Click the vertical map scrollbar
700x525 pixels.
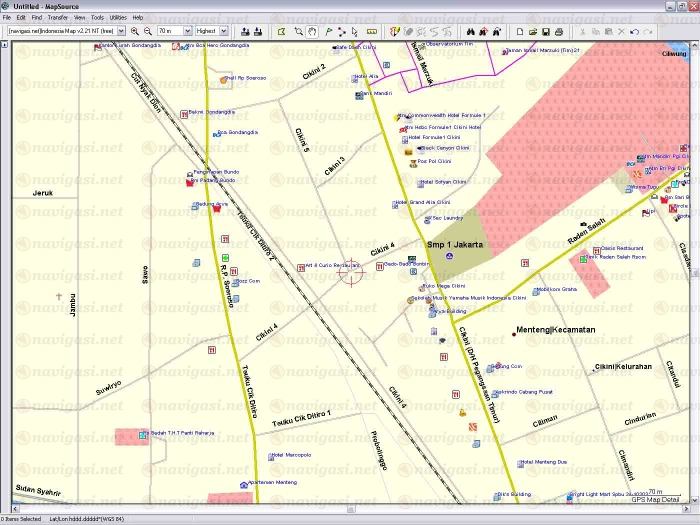pyautogui.click(x=694, y=270)
